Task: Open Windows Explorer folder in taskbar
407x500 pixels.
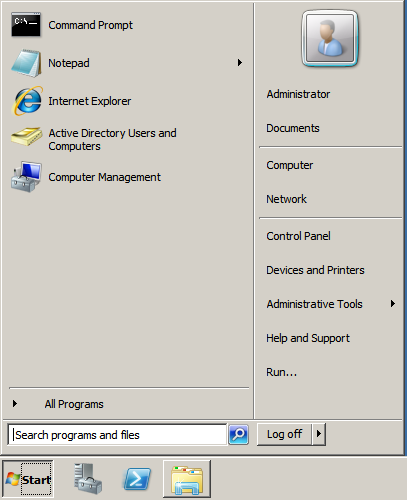Action: [x=187, y=479]
